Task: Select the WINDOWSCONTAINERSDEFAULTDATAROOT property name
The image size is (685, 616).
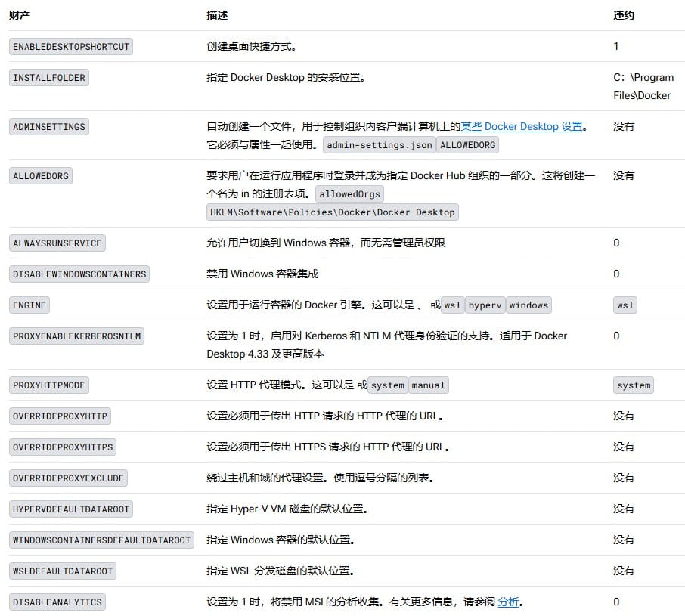Action: pos(101,541)
